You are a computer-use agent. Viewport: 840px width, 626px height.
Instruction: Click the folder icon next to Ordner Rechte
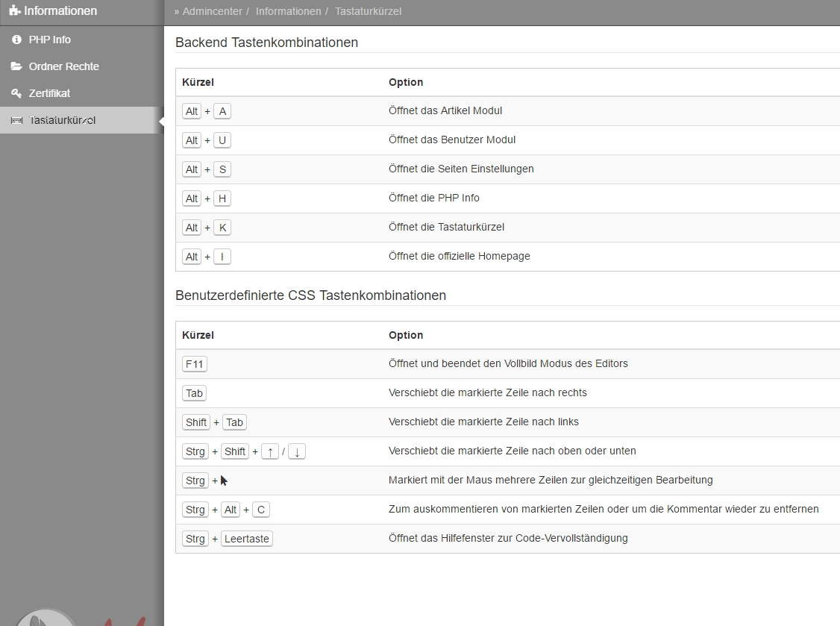point(16,66)
